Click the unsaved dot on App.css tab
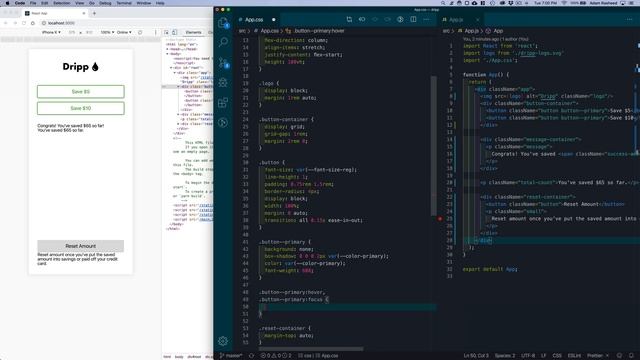 tap(273, 20)
